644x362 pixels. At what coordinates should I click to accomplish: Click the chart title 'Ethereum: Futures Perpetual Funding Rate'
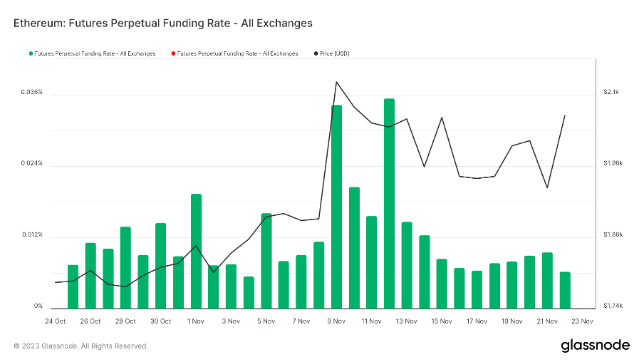tap(163, 23)
